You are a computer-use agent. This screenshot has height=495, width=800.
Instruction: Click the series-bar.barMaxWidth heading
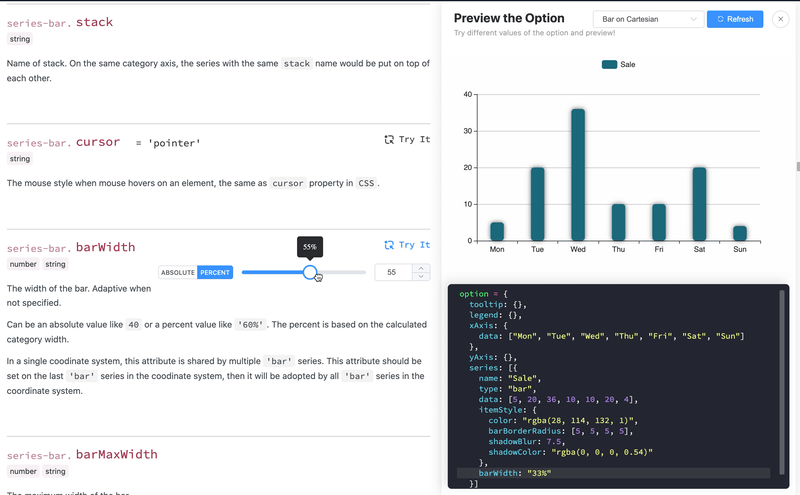[82, 455]
